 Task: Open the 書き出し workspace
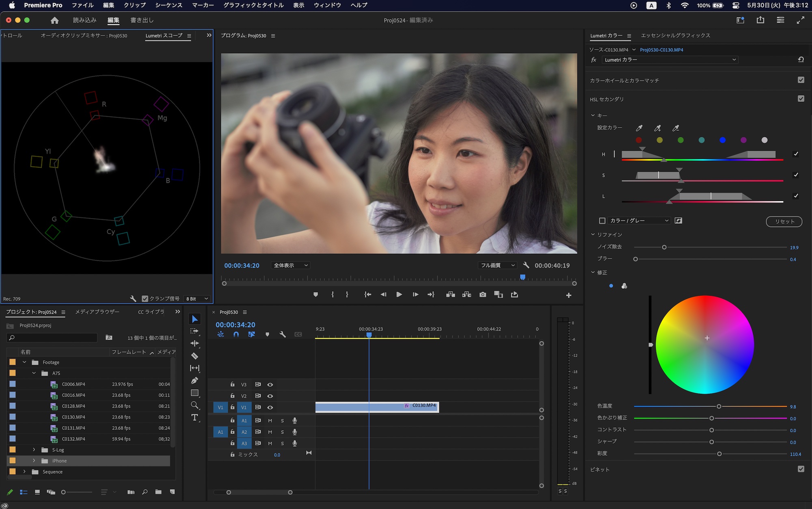tap(142, 20)
